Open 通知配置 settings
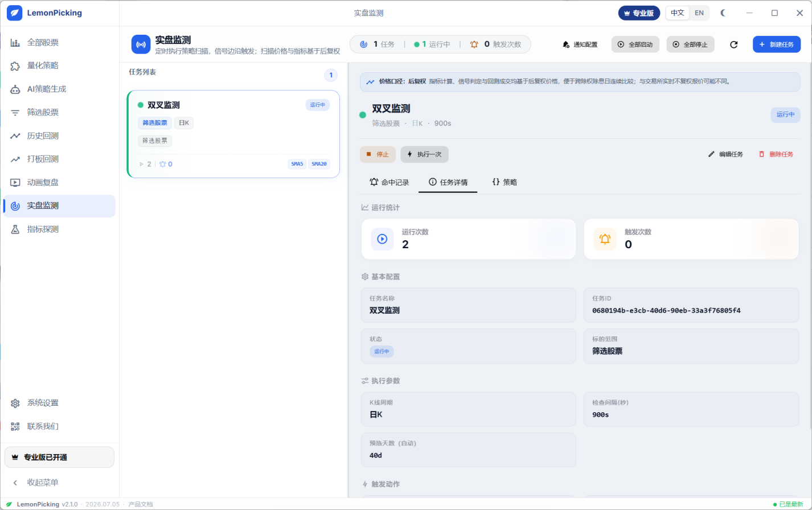812x510 pixels. pos(580,44)
